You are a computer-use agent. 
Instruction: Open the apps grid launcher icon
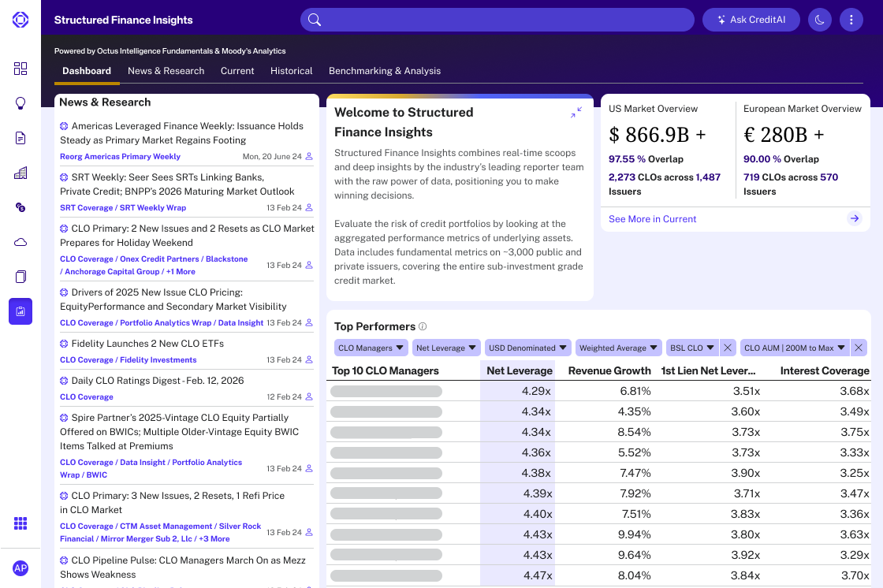tap(20, 524)
